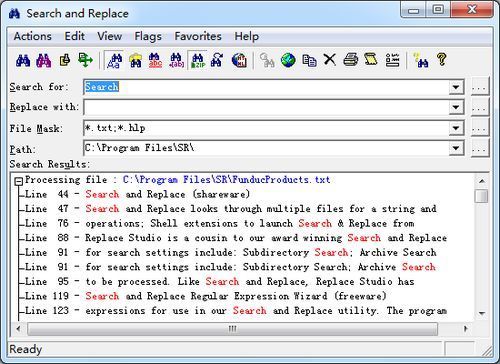Click the context help binoculars icon
The height and width of the screenshot is (364, 500).
421,60
